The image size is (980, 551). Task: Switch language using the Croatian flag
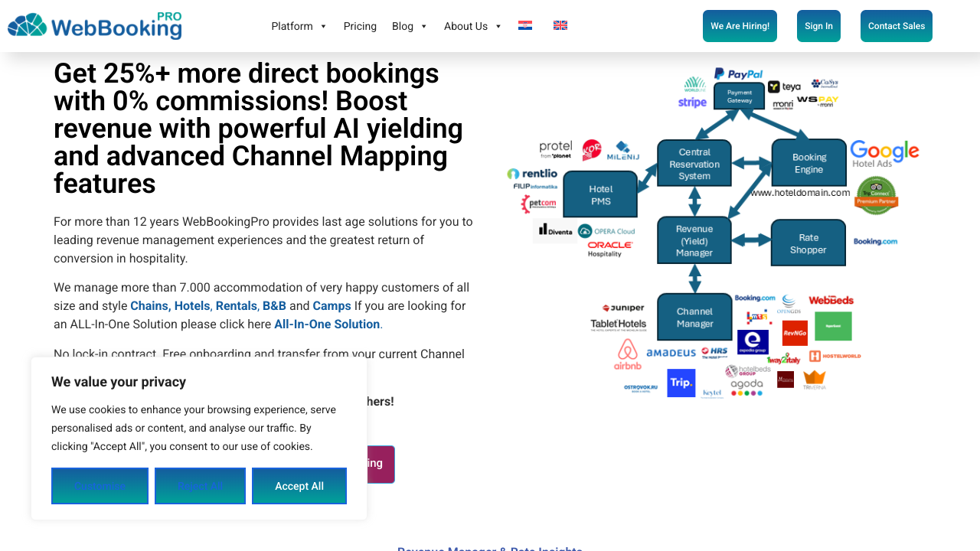525,25
